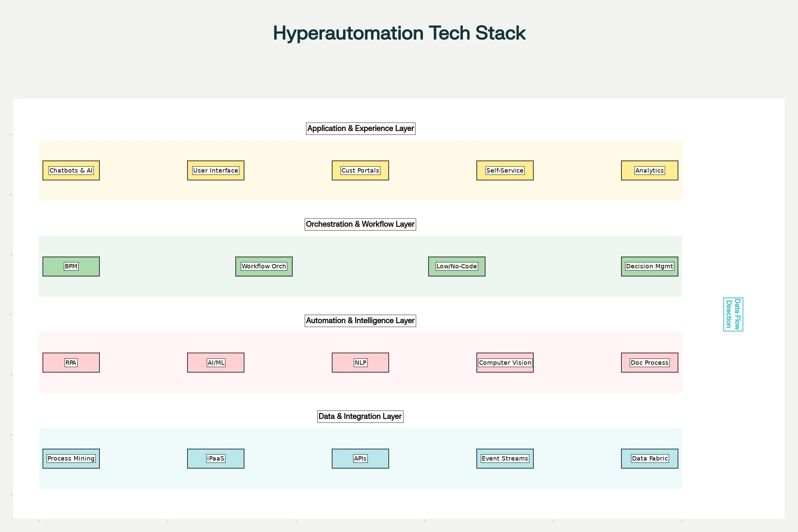This screenshot has width=798, height=532.
Task: Select the RPA node
Action: [70, 362]
